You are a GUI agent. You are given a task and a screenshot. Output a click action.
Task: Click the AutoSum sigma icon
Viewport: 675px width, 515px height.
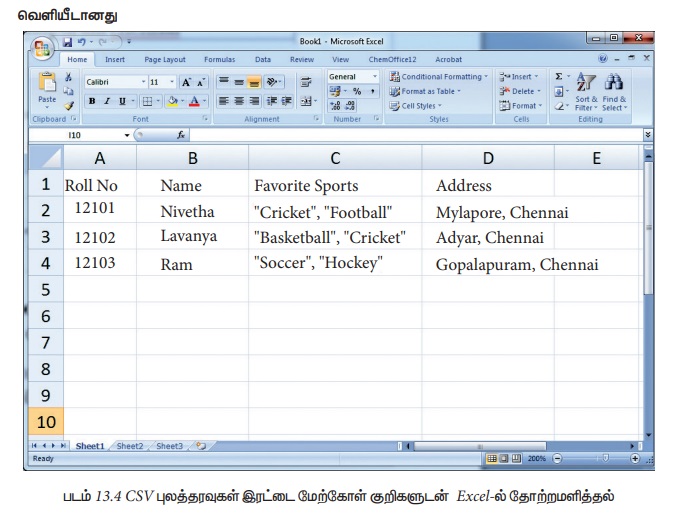click(559, 76)
